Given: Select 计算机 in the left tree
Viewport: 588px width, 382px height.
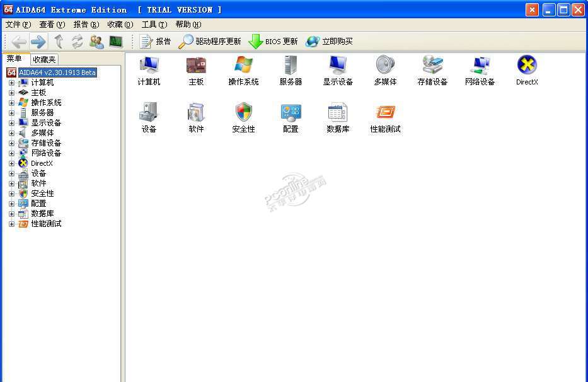Looking at the screenshot, I should coord(42,83).
